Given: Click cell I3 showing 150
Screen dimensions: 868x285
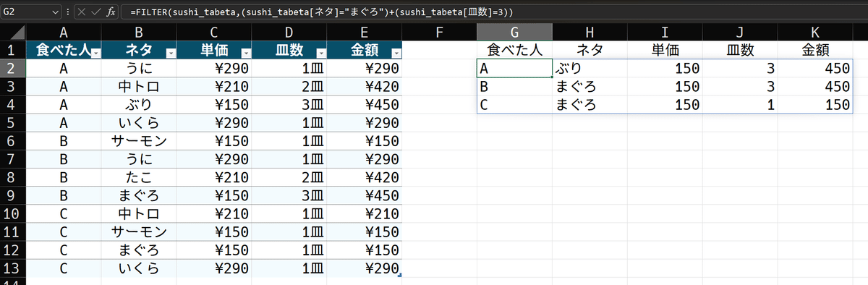Looking at the screenshot, I should point(665,87).
